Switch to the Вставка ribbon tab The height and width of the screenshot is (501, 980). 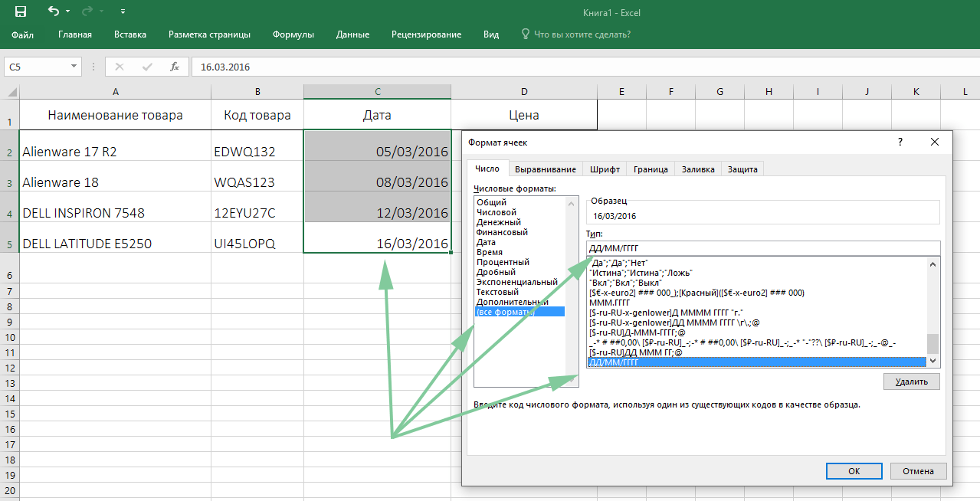click(x=130, y=34)
